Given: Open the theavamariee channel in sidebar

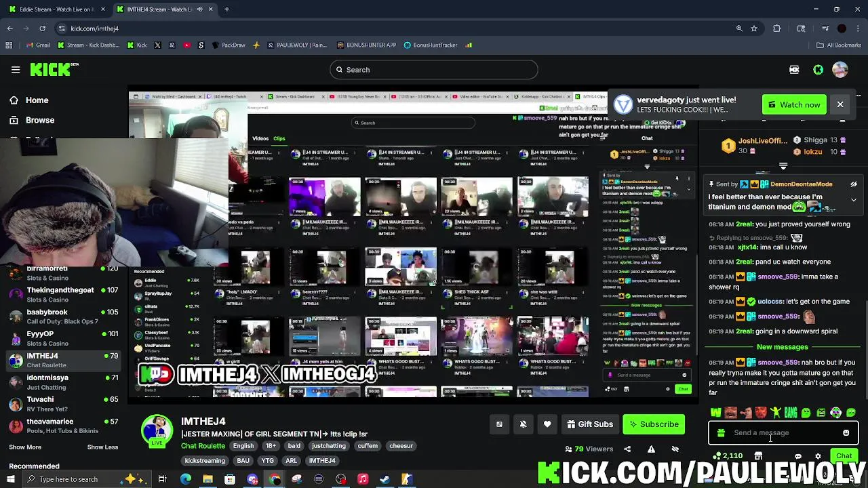Looking at the screenshot, I should pos(63,426).
